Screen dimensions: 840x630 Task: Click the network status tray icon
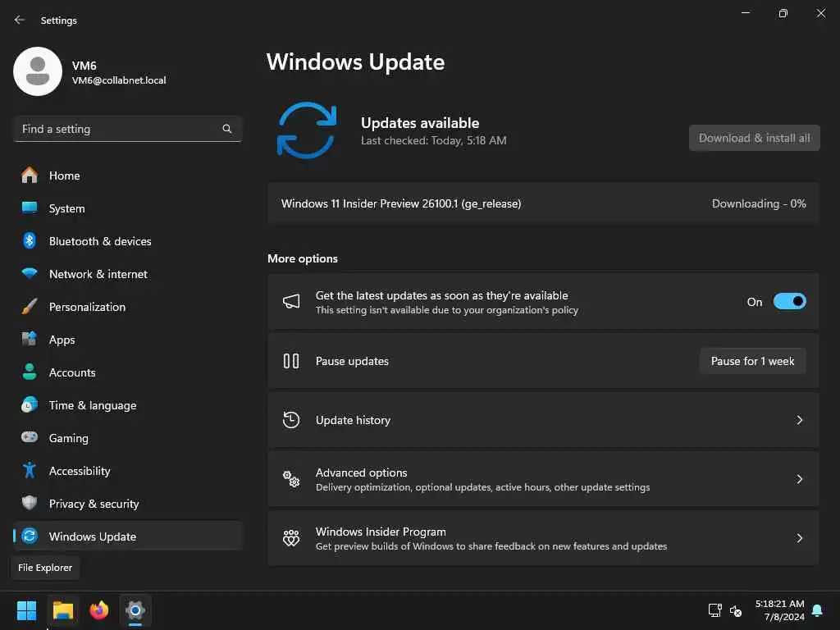(x=714, y=610)
